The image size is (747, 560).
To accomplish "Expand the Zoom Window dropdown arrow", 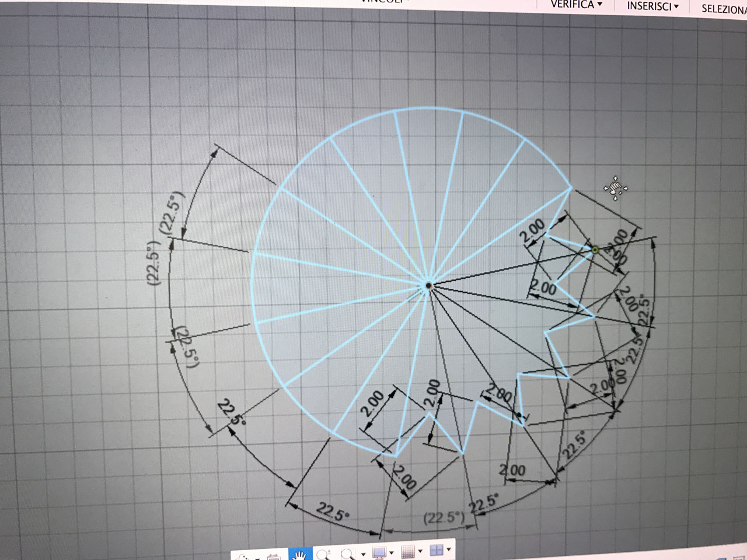I will pos(363,554).
